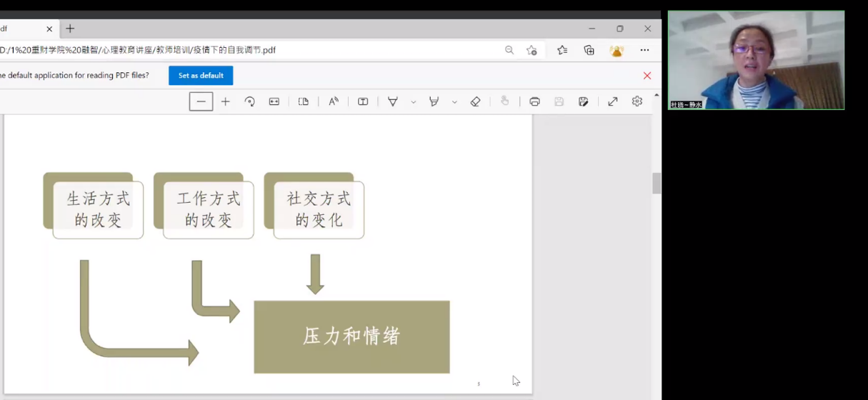Viewport: 868px width, 400px height.
Task: Zoom in with the plus button
Action: (226, 101)
